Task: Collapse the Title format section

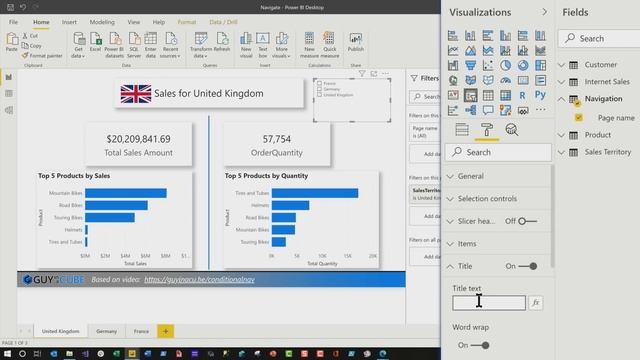Action: tap(450, 266)
